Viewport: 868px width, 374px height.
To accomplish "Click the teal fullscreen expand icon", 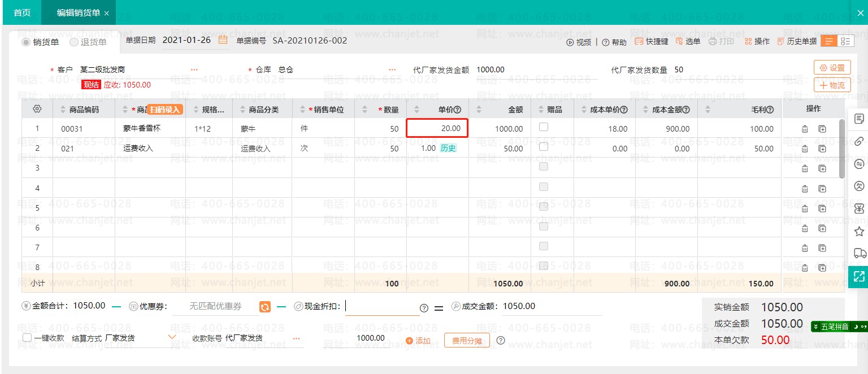I will (x=859, y=276).
